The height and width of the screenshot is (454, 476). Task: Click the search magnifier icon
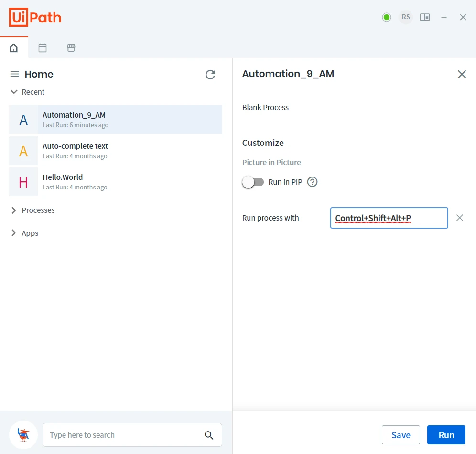[209, 435]
